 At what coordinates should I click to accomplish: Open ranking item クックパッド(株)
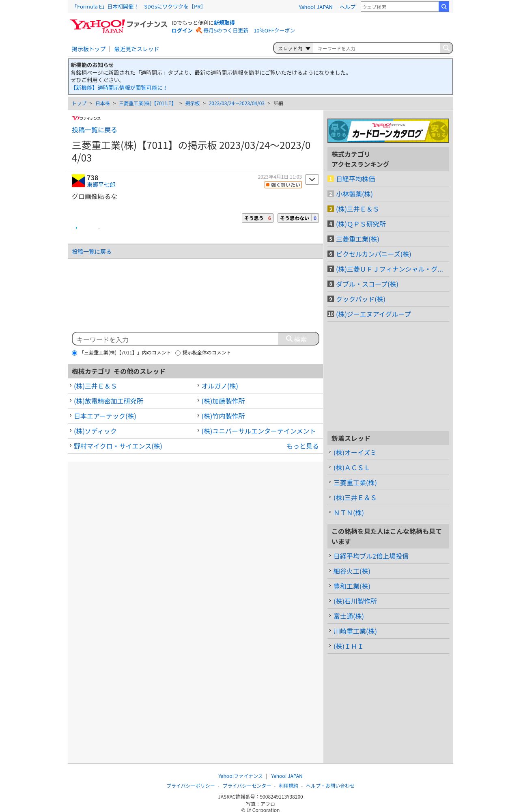pyautogui.click(x=360, y=299)
